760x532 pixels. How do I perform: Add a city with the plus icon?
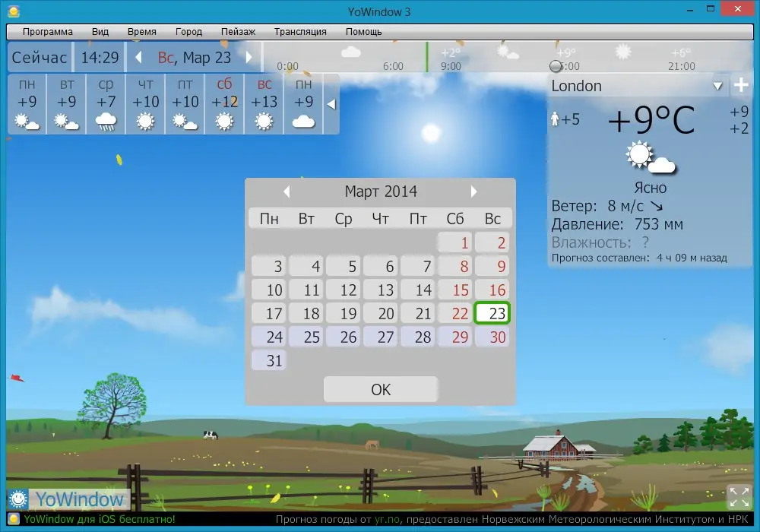[x=740, y=85]
